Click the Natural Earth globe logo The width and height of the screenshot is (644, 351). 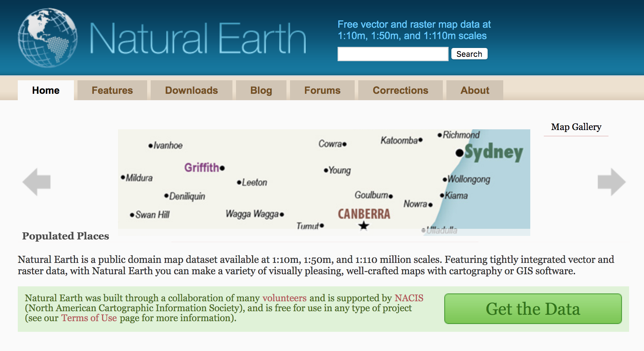point(48,38)
